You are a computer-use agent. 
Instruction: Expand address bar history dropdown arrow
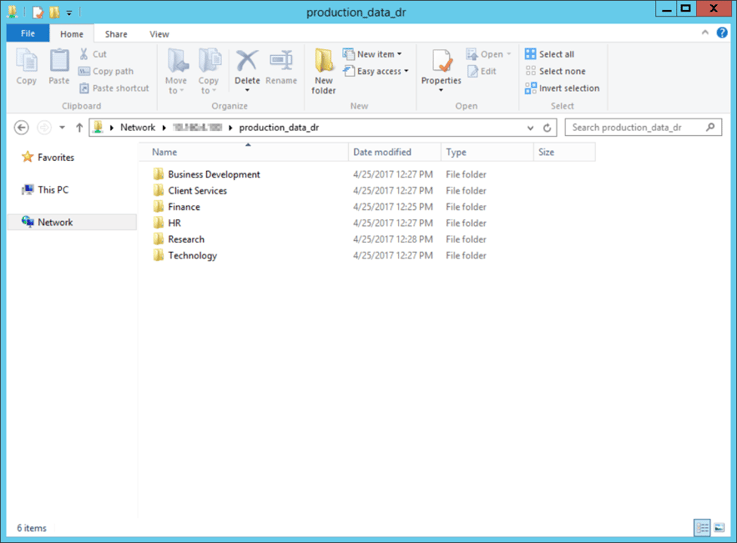coord(530,128)
